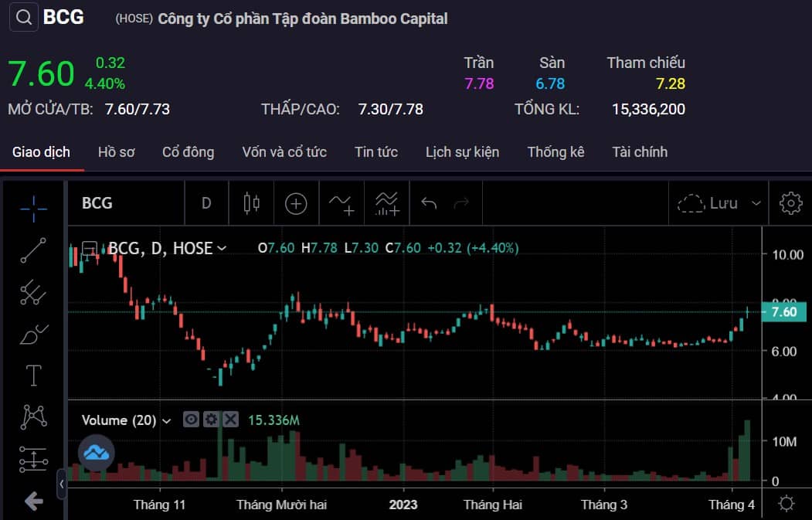Screen dimensions: 812x520
Task: Activate the brush drawing tool
Action: click(x=34, y=334)
